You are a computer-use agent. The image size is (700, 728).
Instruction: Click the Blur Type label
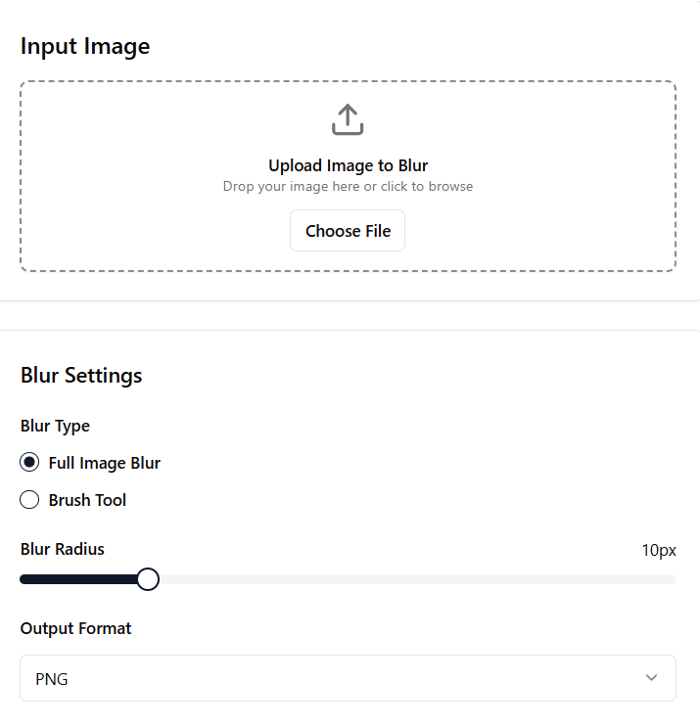pyautogui.click(x=55, y=426)
